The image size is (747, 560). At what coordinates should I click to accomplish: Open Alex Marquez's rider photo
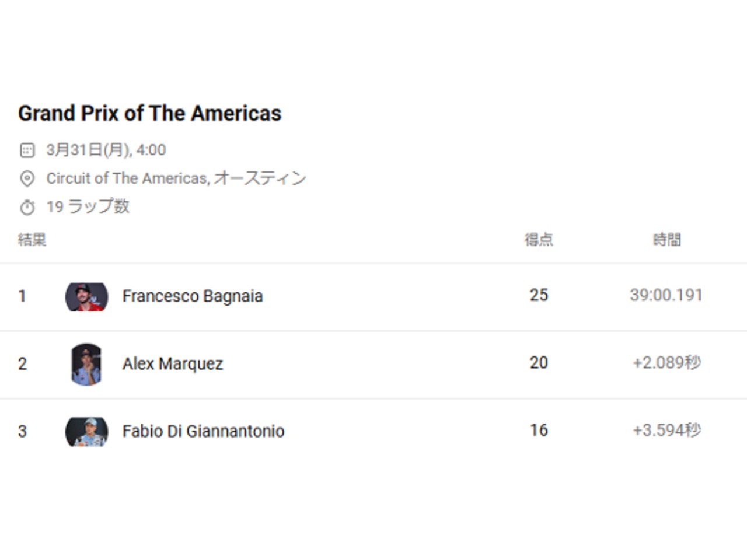pyautogui.click(x=86, y=364)
